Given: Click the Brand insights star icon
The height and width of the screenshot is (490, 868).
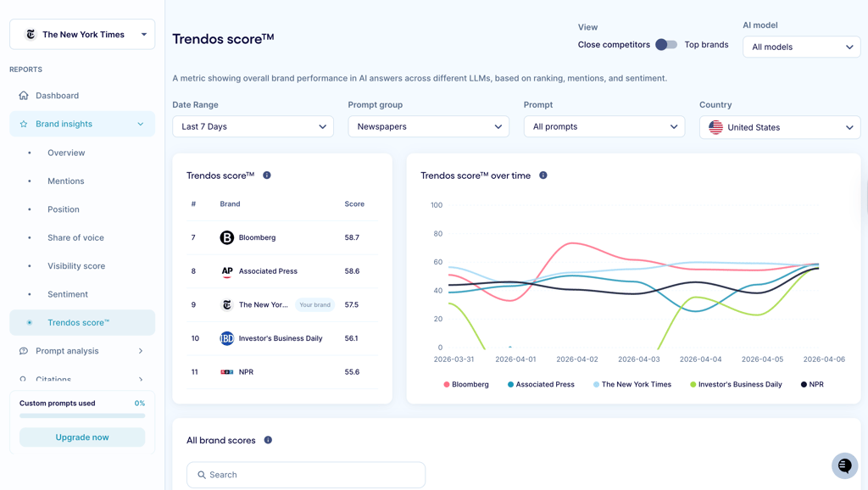Looking at the screenshot, I should pyautogui.click(x=23, y=124).
